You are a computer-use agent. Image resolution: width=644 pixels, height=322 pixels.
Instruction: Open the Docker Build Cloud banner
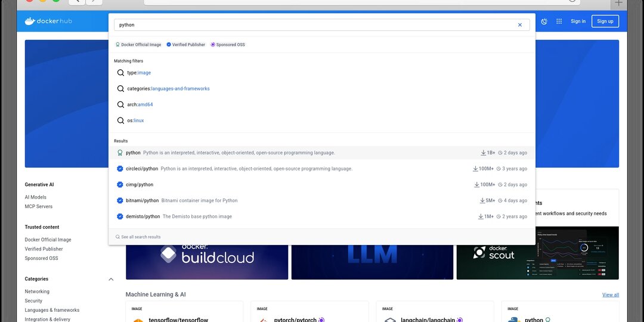[x=207, y=262]
